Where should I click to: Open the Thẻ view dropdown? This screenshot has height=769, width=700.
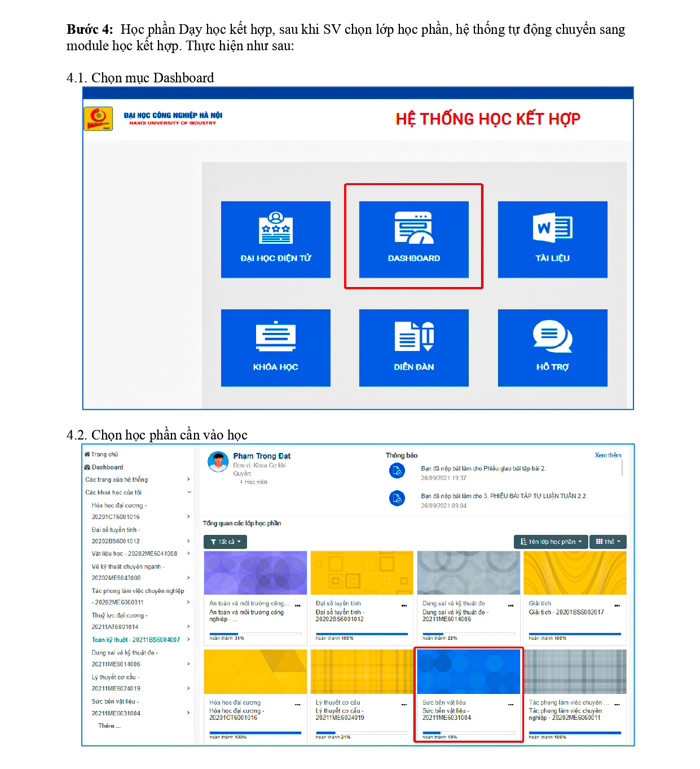coord(607,542)
